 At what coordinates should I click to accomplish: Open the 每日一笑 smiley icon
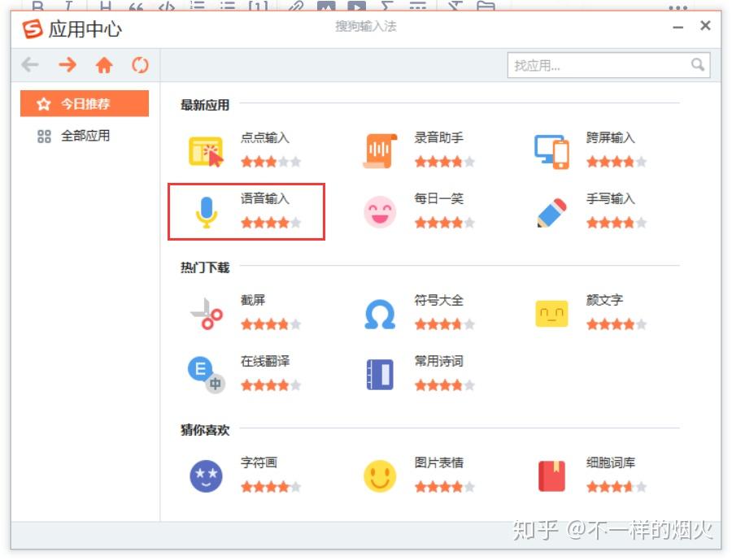tap(380, 212)
